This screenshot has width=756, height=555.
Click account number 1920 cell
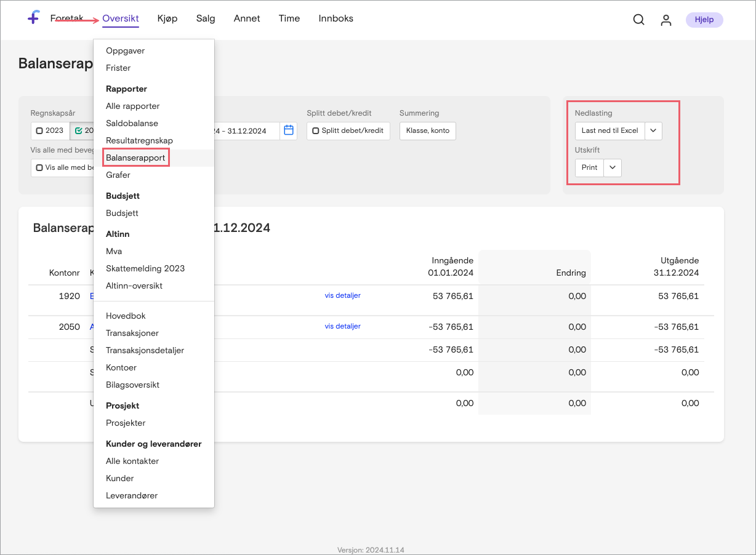pyautogui.click(x=70, y=296)
